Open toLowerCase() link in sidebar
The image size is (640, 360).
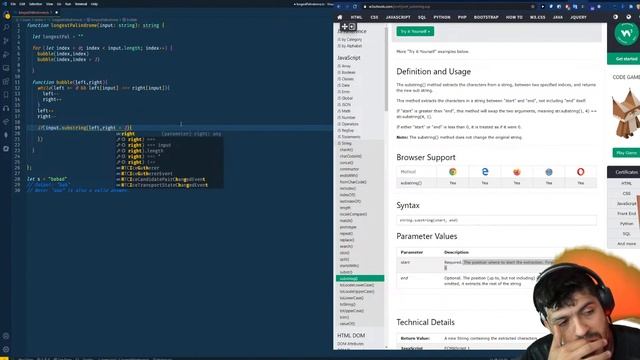pyautogui.click(x=351, y=298)
